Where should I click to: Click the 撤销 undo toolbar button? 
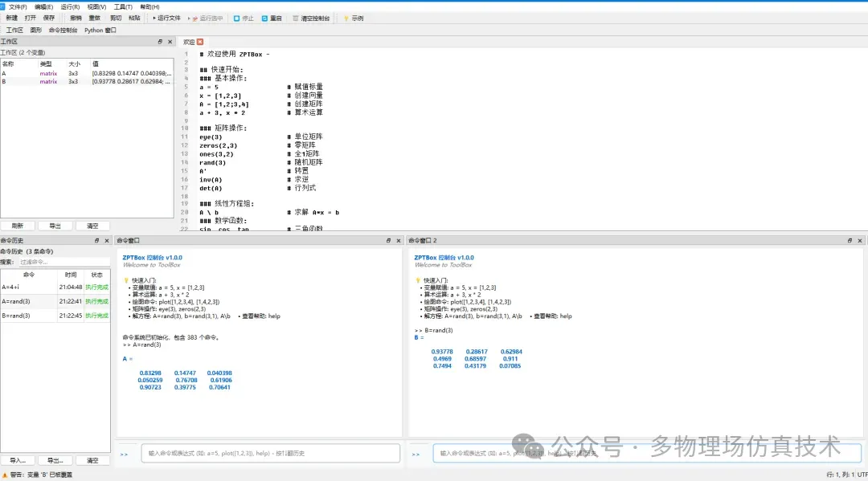(76, 18)
